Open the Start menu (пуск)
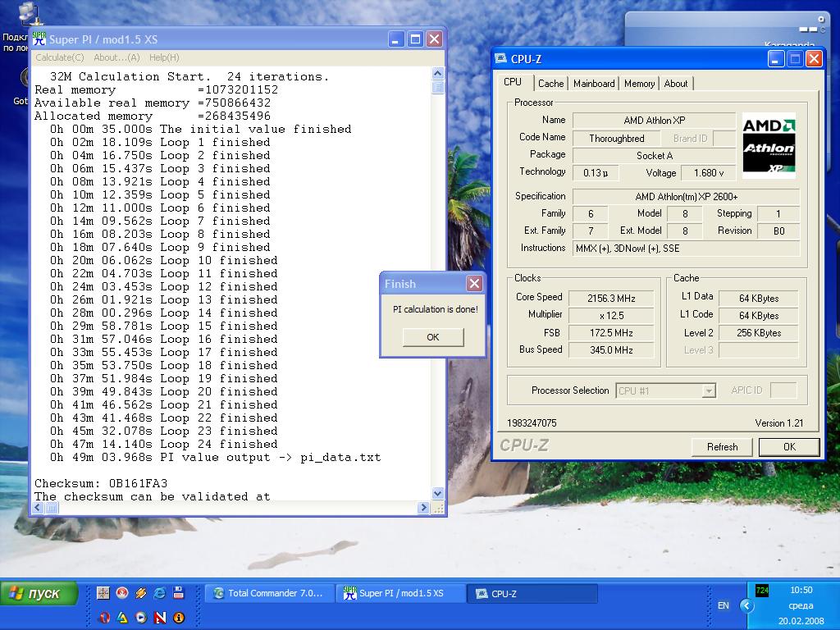This screenshot has width=840, height=630. click(39, 594)
